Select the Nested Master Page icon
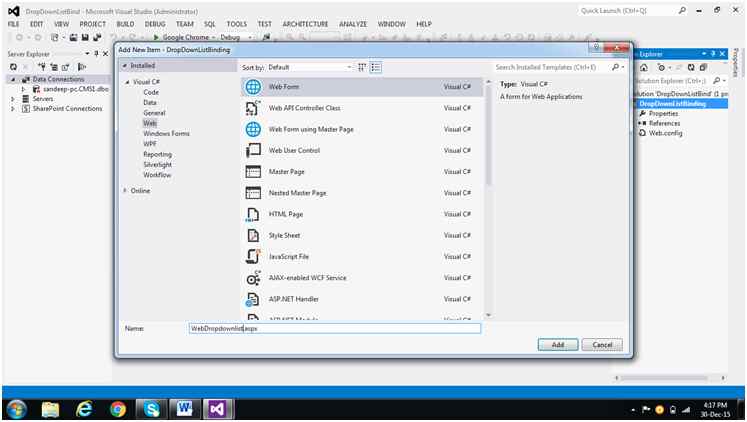Screen dimensions: 747x422 [x=253, y=193]
